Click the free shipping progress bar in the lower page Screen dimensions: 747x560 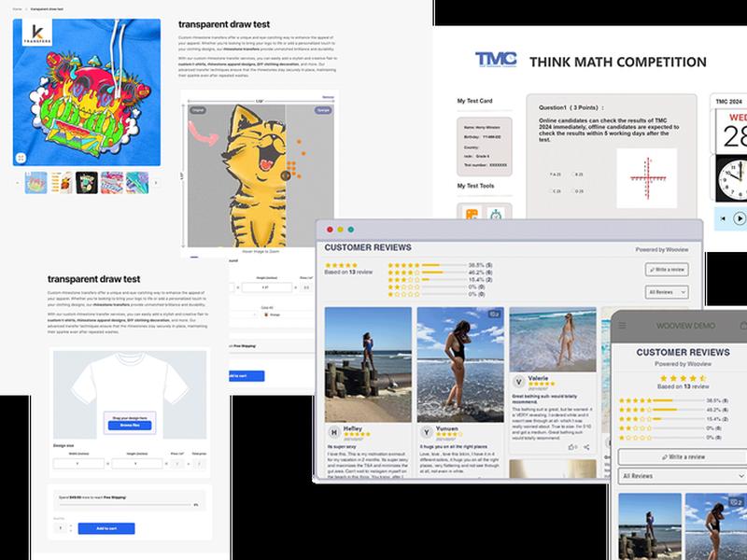(125, 504)
